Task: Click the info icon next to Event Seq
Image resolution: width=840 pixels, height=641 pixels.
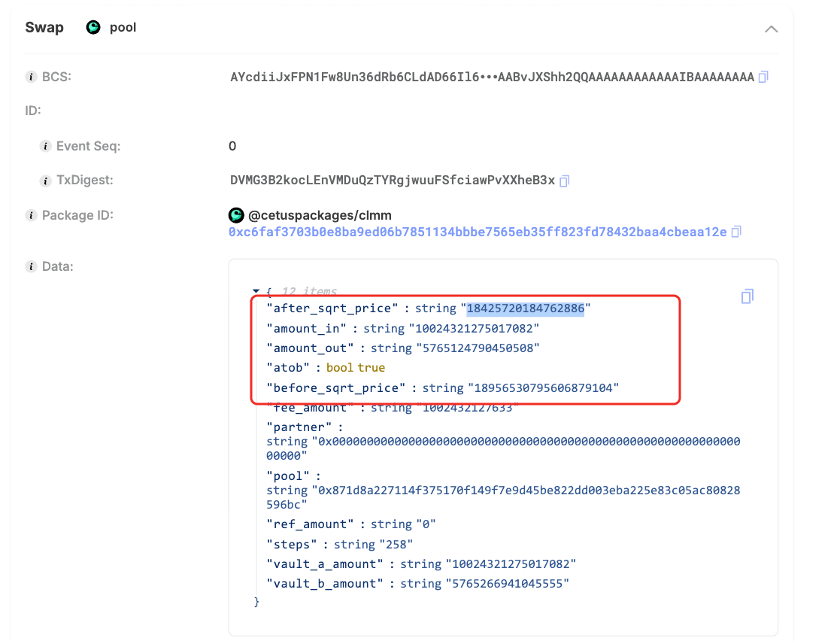Action: click(x=45, y=146)
